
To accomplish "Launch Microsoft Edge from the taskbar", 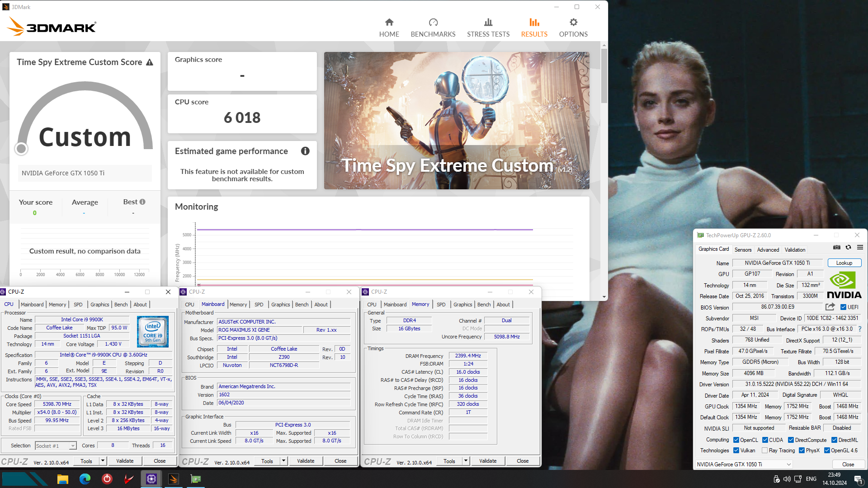I will [x=85, y=479].
